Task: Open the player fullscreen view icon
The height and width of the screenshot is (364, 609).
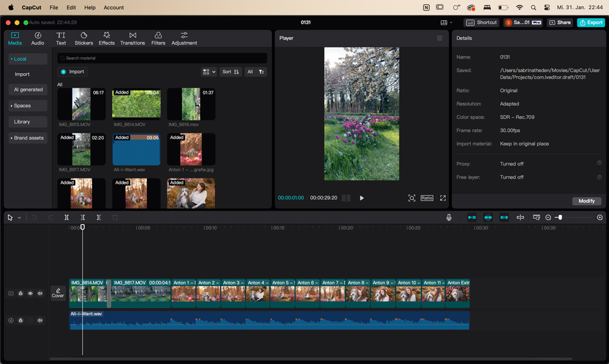Action: (443, 198)
